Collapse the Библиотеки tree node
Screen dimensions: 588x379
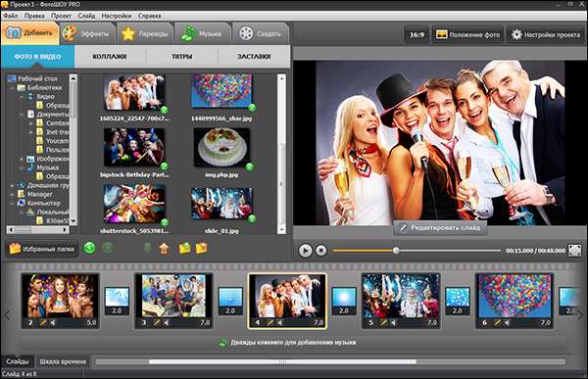coord(13,88)
